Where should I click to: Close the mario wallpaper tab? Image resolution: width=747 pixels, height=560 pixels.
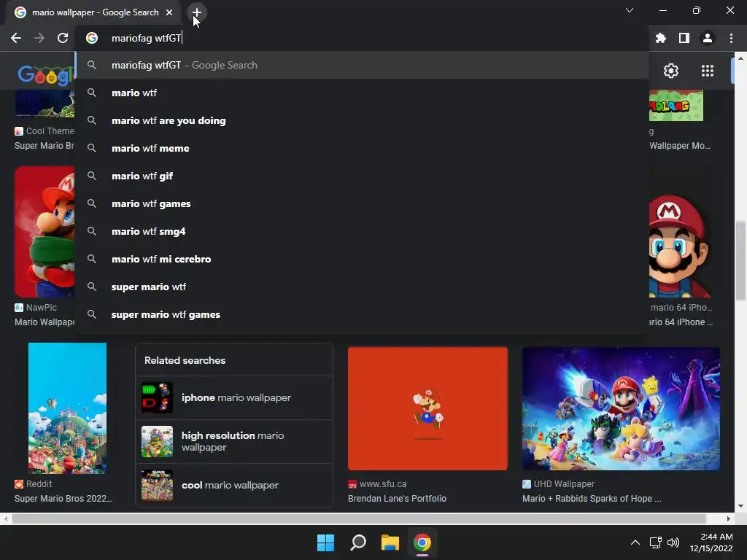click(x=169, y=12)
